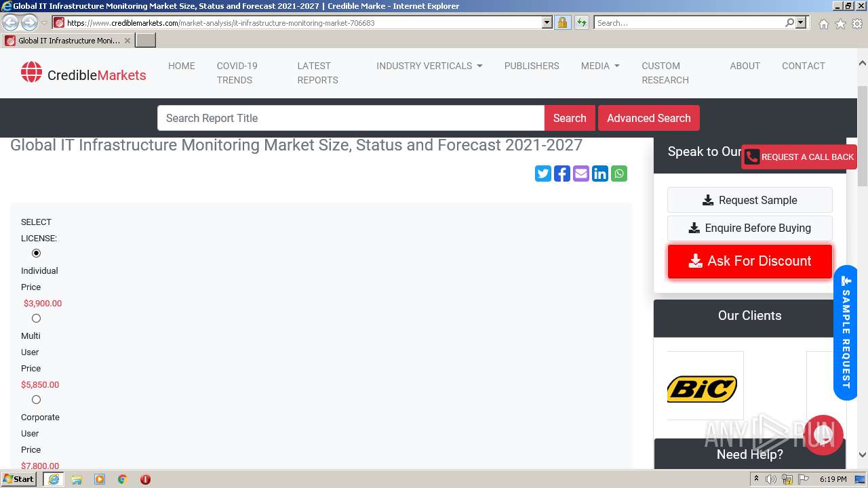The width and height of the screenshot is (868, 488).
Task: Click the $3,900.00 price text
Action: pyautogui.click(x=43, y=303)
